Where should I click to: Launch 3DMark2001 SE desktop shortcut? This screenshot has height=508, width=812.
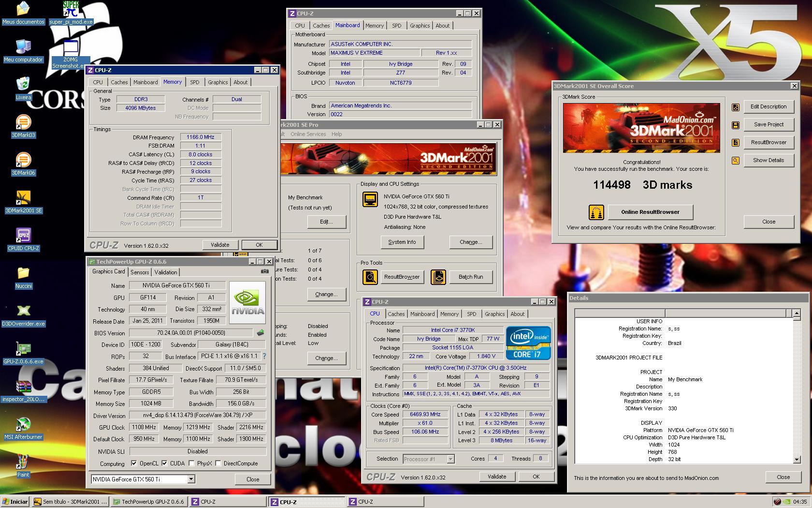[x=23, y=202]
